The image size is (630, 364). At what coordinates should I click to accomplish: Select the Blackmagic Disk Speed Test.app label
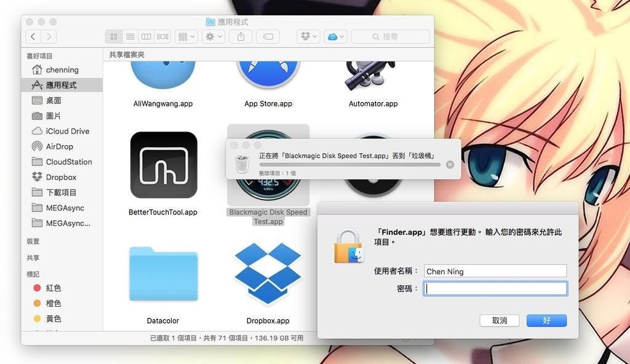point(268,216)
